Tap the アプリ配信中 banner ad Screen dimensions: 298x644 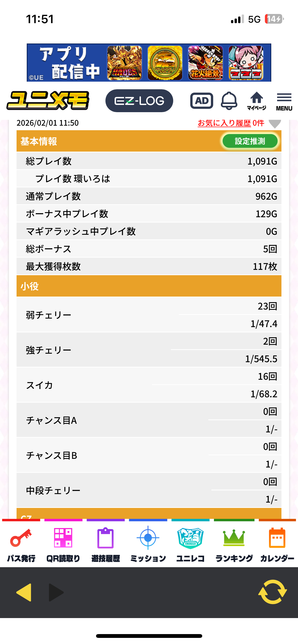[149, 63]
